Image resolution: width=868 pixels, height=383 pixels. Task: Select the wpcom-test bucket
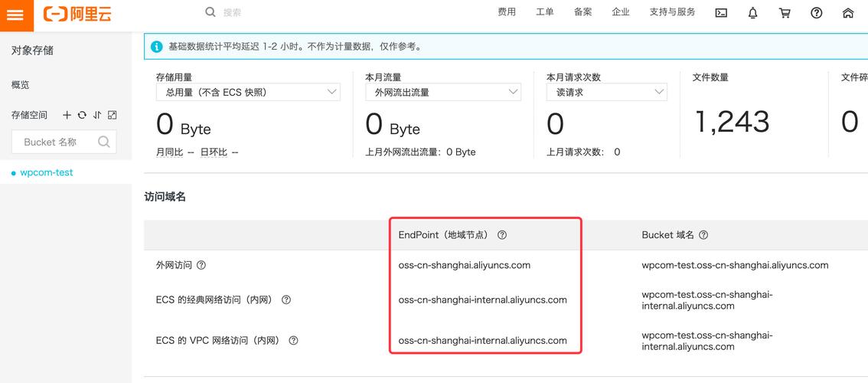tap(47, 172)
